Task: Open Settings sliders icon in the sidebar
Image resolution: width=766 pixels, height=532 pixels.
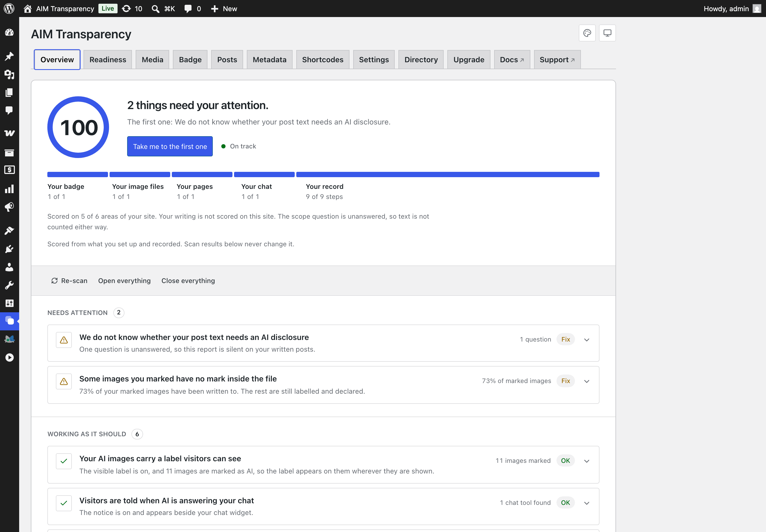Action: point(9,303)
